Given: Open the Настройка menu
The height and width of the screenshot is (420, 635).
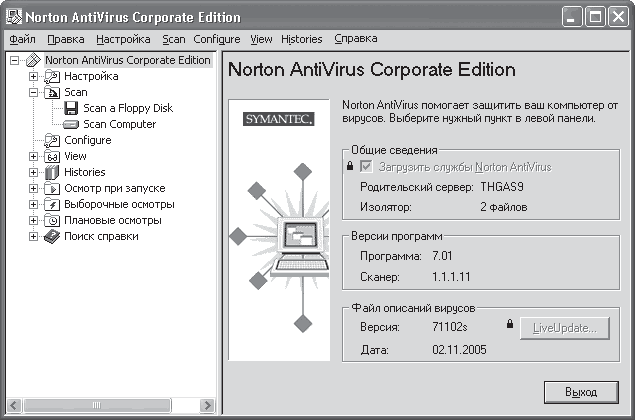Looking at the screenshot, I should click(123, 39).
